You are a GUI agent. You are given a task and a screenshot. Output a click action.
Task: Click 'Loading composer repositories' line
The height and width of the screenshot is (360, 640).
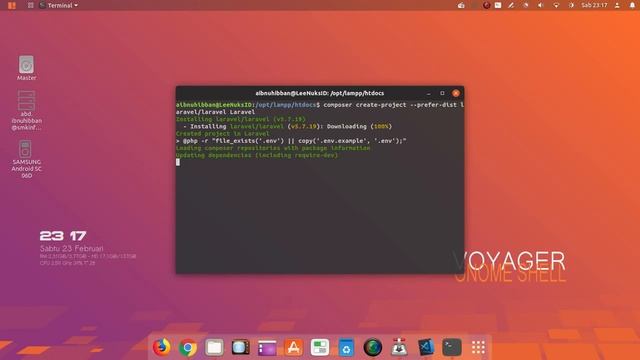pos(273,148)
